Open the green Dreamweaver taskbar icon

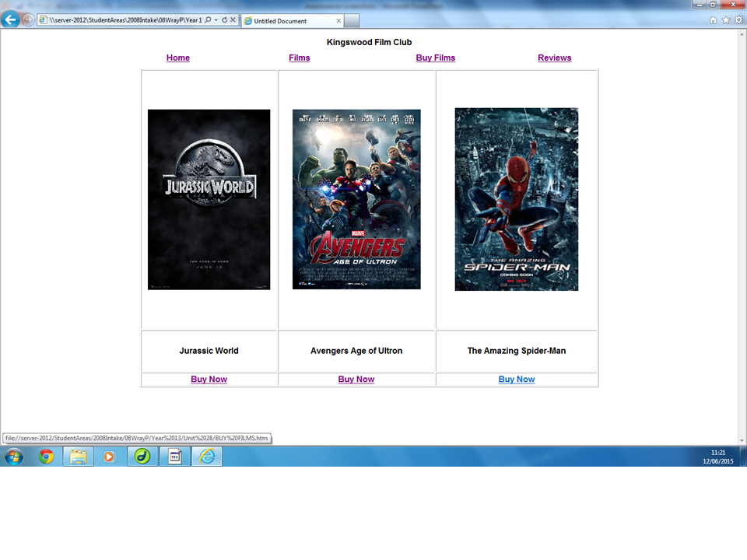click(142, 457)
